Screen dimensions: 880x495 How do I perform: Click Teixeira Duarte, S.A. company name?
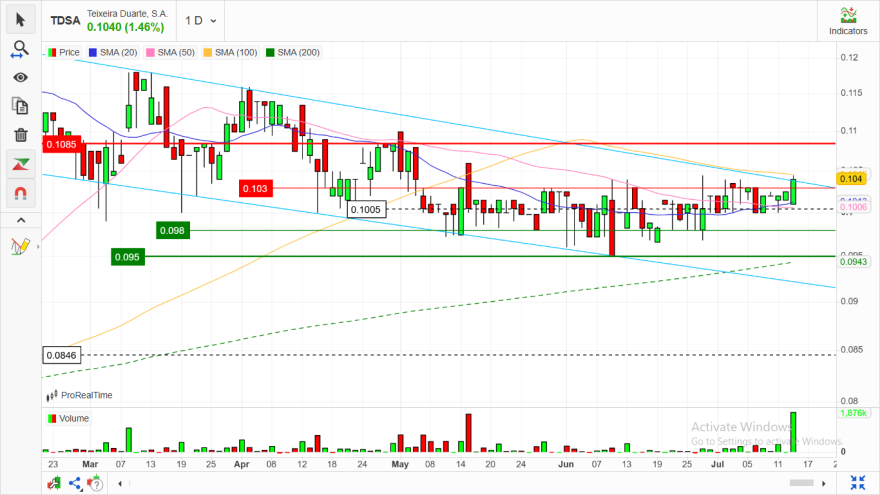tap(127, 13)
